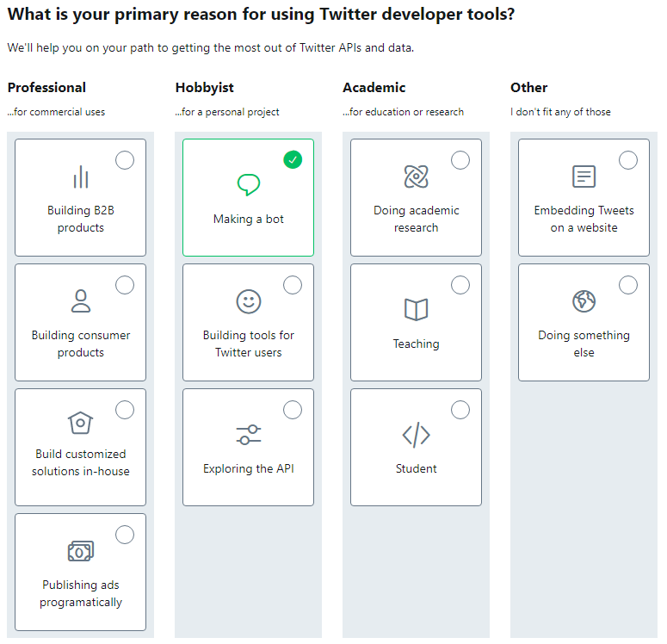Click the 'Building consumer products' label
This screenshot has height=644, width=667.
pos(80,344)
